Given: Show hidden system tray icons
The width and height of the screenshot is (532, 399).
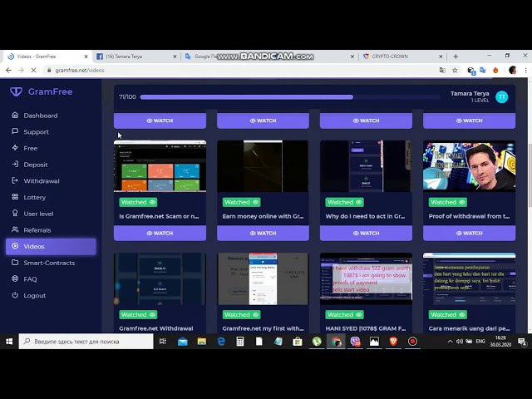Looking at the screenshot, I should click(451, 342).
